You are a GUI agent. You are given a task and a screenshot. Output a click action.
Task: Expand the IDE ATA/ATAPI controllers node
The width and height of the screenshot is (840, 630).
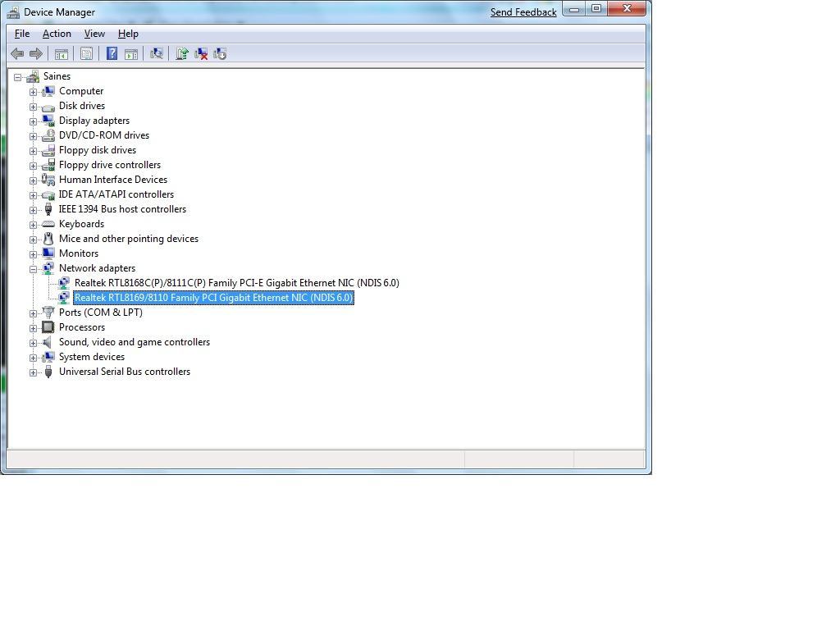(x=33, y=195)
